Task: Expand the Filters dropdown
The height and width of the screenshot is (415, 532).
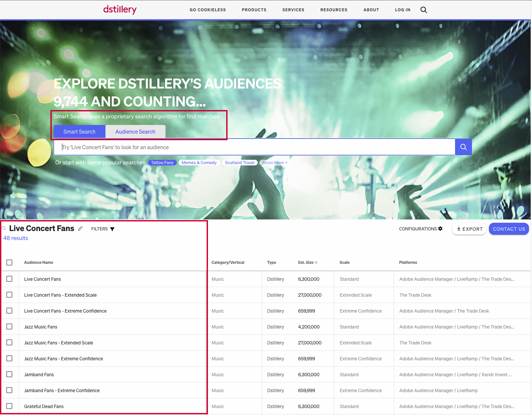Action: 103,229
